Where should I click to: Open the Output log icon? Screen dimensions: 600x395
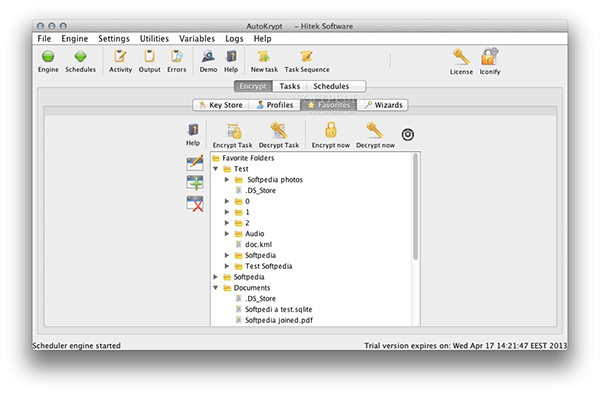pos(149,57)
